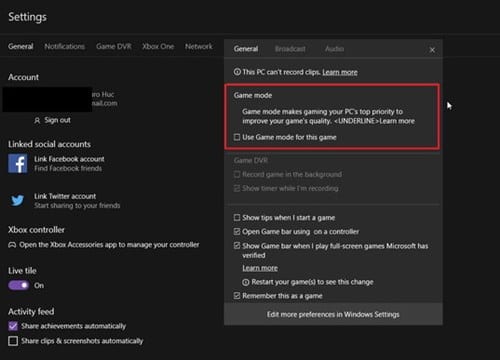The width and height of the screenshot is (500, 360).
Task: Toggle Show timer while I'm recording
Action: click(237, 188)
